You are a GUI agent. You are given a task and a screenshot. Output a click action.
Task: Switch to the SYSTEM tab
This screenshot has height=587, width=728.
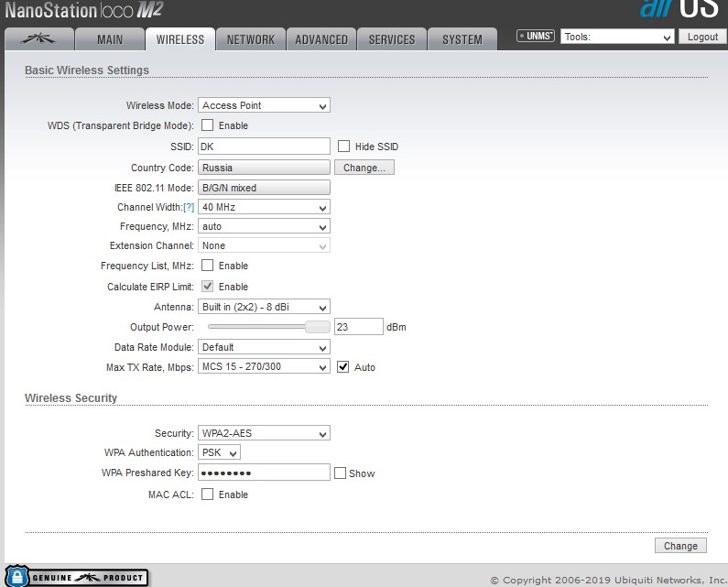[x=462, y=39]
